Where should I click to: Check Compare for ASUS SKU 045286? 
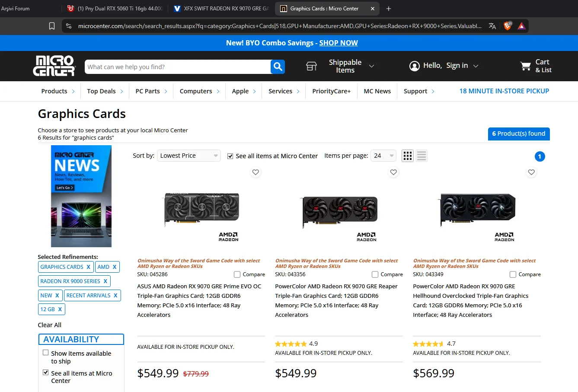tap(237, 274)
